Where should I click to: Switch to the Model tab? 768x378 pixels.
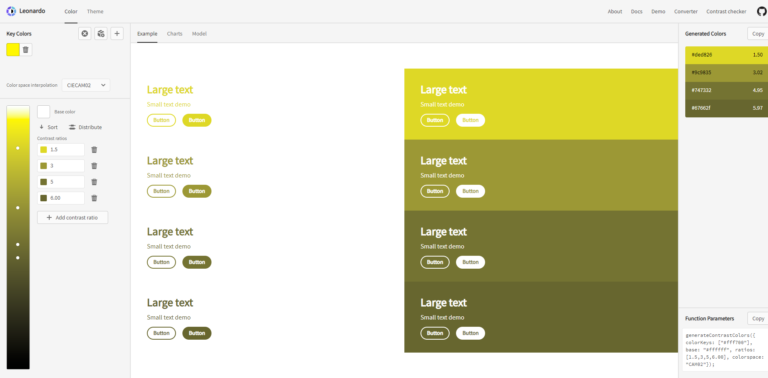point(199,34)
